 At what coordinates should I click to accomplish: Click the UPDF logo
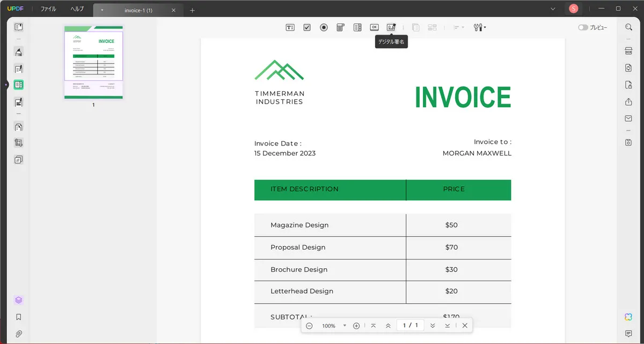pos(14,9)
